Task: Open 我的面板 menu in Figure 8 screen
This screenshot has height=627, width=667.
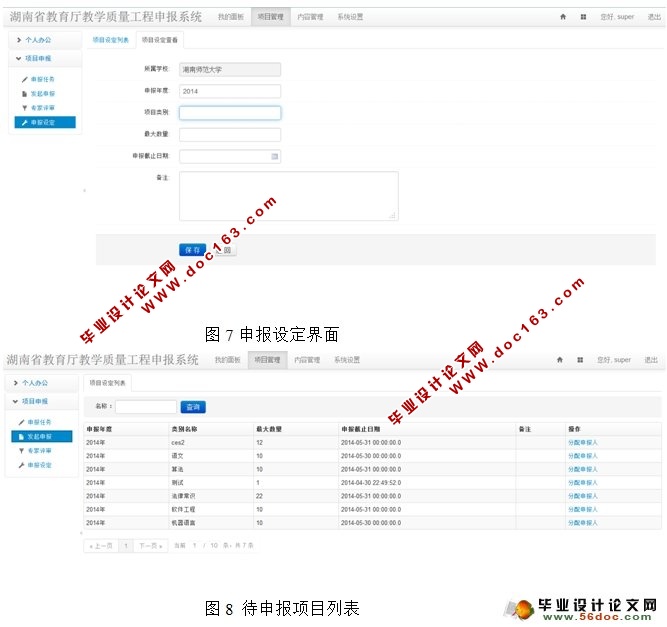Action: pos(228,360)
